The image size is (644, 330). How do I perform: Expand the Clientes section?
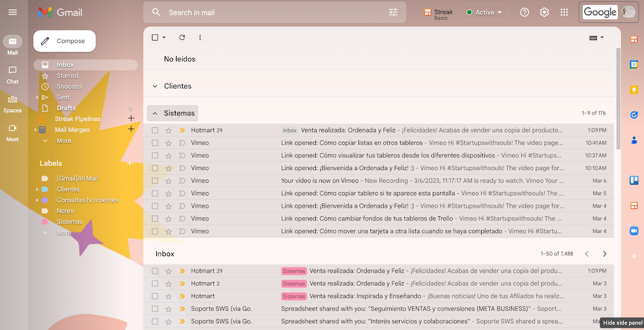pyautogui.click(x=155, y=86)
